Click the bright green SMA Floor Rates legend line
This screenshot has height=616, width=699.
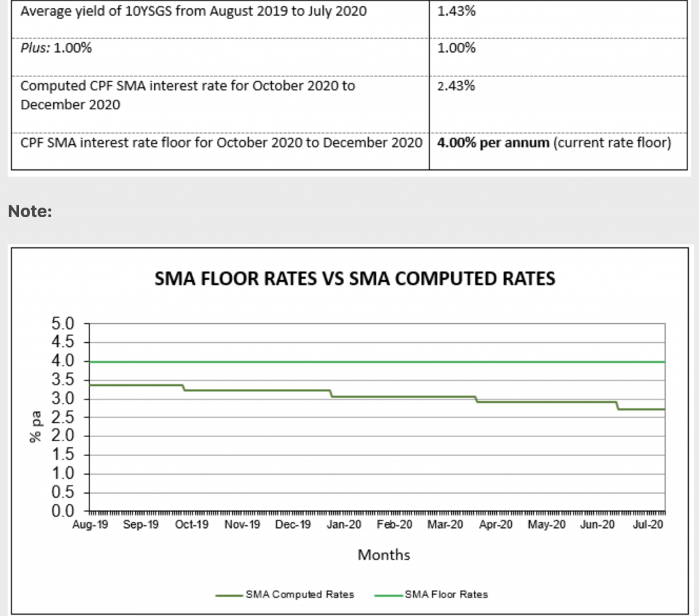(x=388, y=595)
